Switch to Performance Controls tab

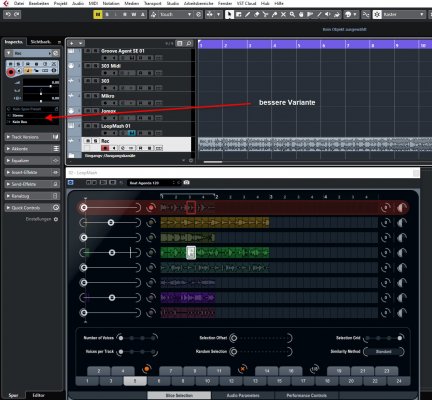coord(307,395)
